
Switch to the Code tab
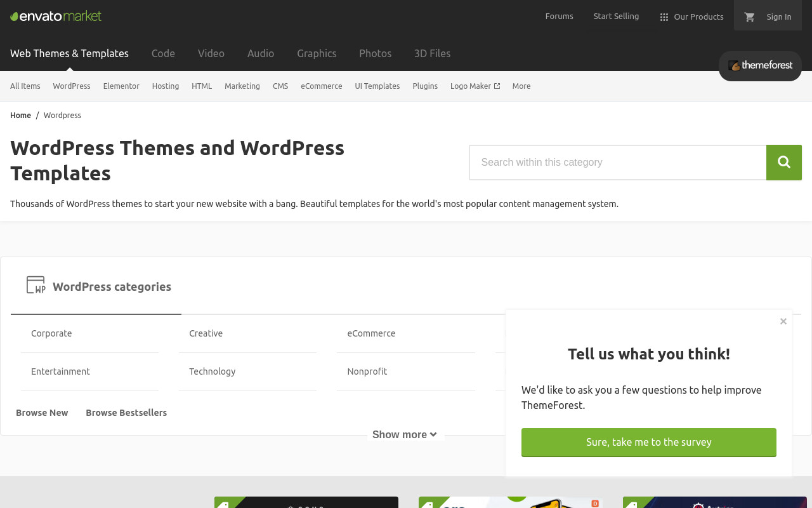click(163, 53)
